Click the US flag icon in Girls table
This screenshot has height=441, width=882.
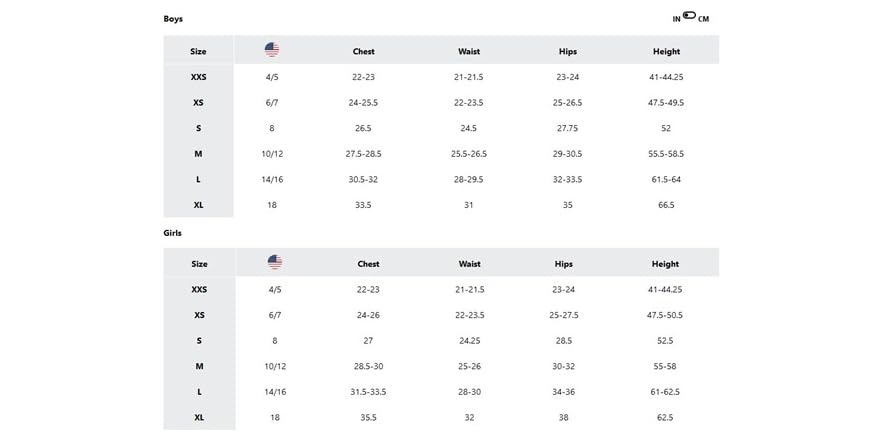pyautogui.click(x=274, y=262)
